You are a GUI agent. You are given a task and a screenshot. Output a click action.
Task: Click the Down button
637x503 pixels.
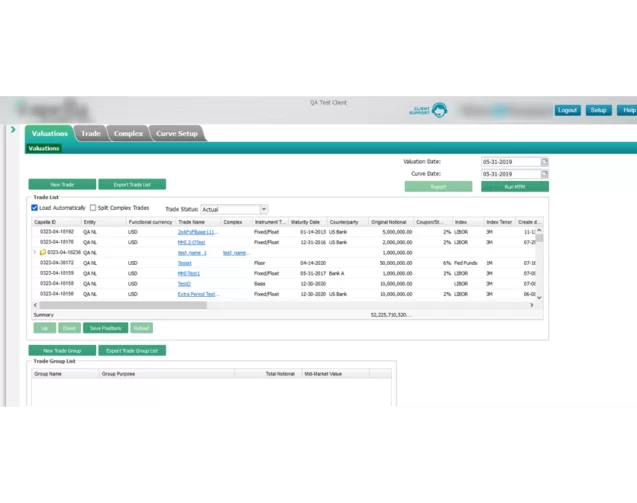click(x=69, y=328)
